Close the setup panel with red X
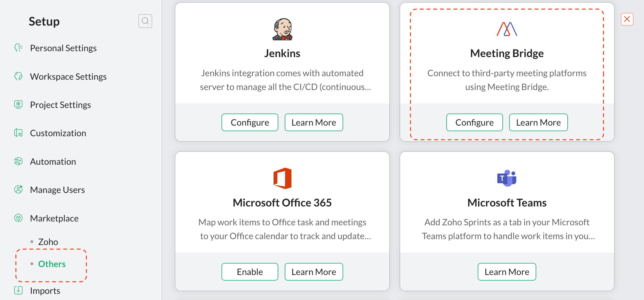The height and width of the screenshot is (300, 644). 627,19
